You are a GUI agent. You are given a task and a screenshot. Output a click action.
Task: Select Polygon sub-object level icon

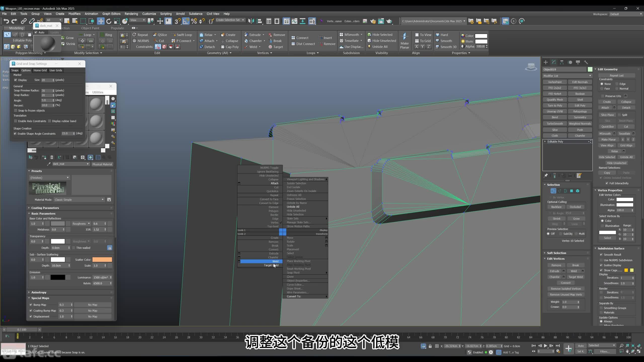(x=572, y=191)
